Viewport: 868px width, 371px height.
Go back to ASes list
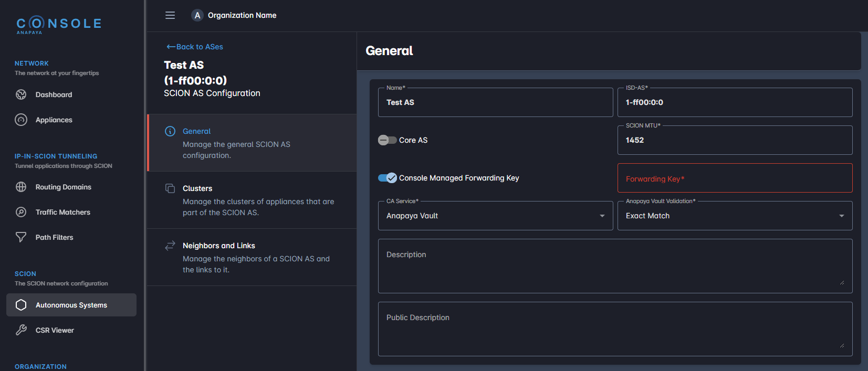tap(195, 47)
